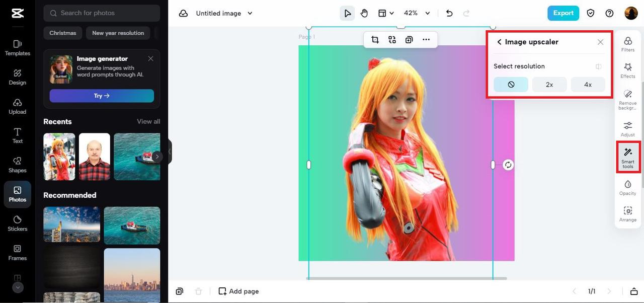Viewport: 644px width, 303px height.
Task: Select the boat on sea recommended photo
Action: point(132,225)
